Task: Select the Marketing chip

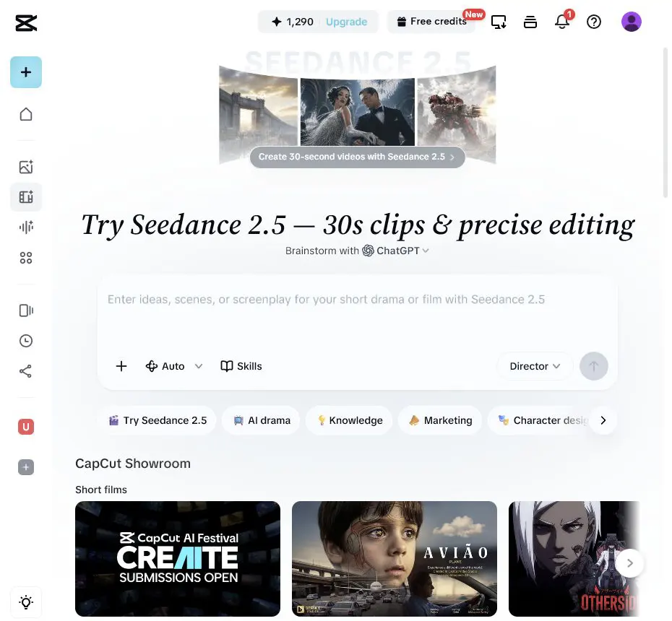Action: (440, 420)
